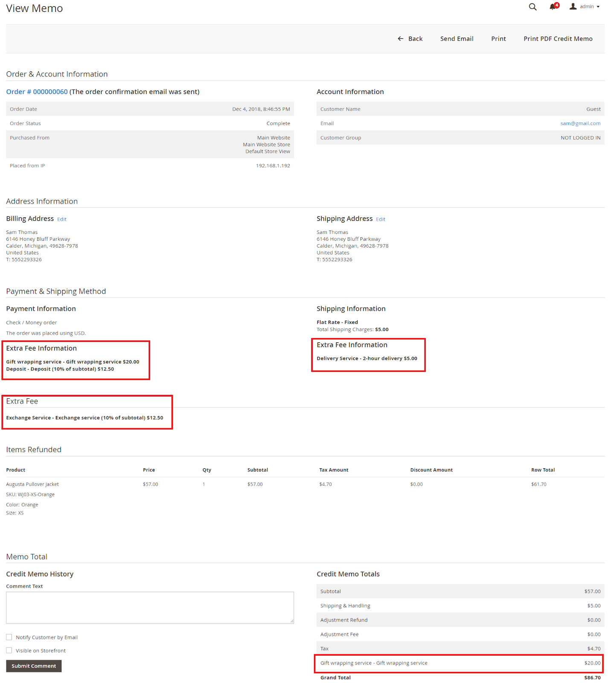Go back using the Back arrow button

(x=410, y=39)
